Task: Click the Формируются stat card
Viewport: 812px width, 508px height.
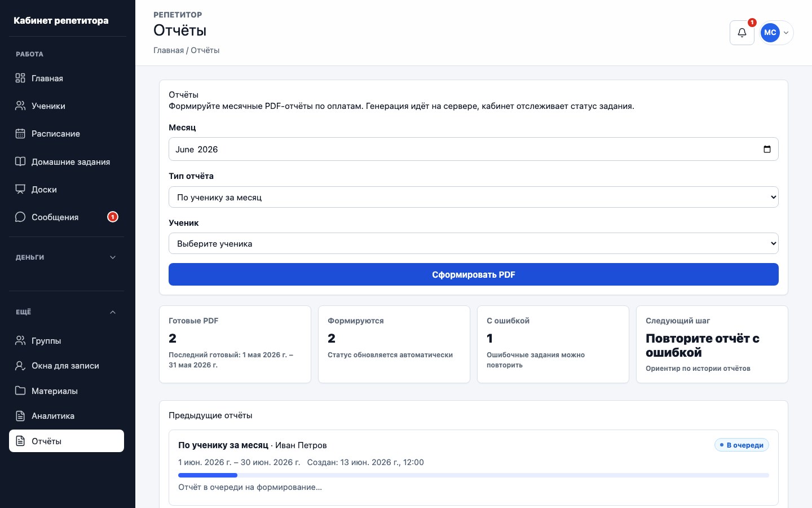Action: [x=394, y=344]
